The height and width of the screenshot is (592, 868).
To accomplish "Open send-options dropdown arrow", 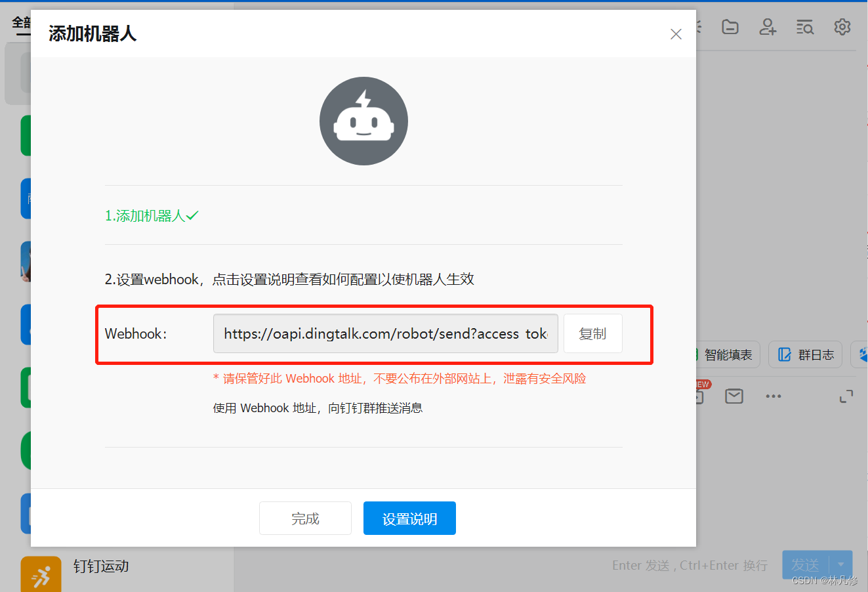I will [x=841, y=564].
